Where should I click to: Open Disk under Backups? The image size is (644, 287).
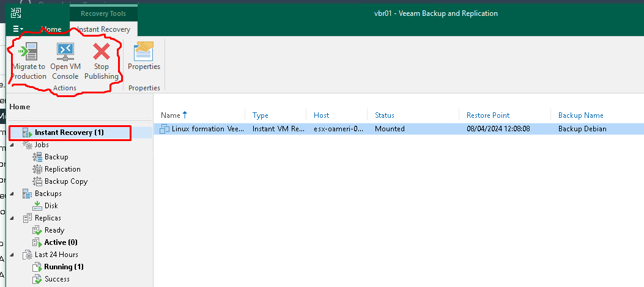pyautogui.click(x=51, y=206)
